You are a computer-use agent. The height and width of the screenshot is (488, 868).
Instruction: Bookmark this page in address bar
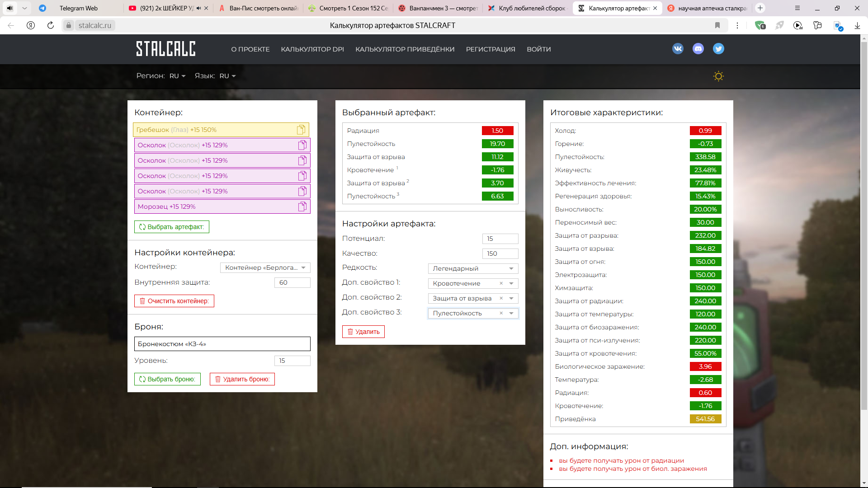tap(717, 25)
